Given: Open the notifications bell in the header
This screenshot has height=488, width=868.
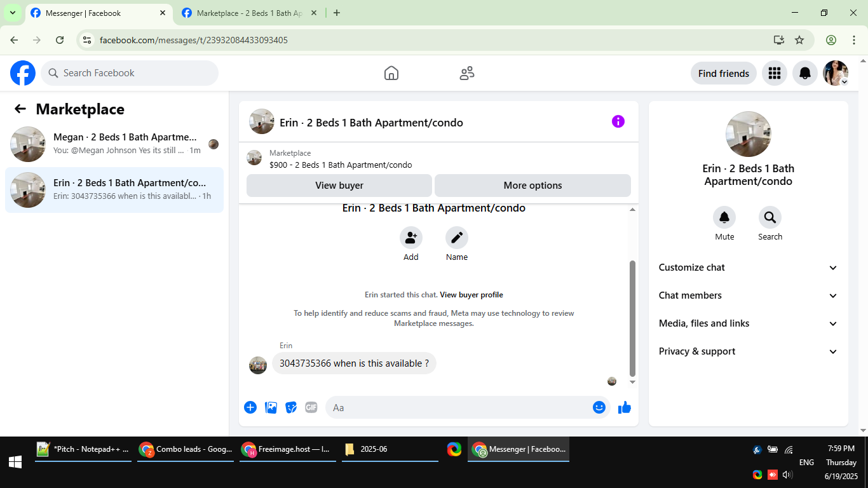Looking at the screenshot, I should point(805,73).
